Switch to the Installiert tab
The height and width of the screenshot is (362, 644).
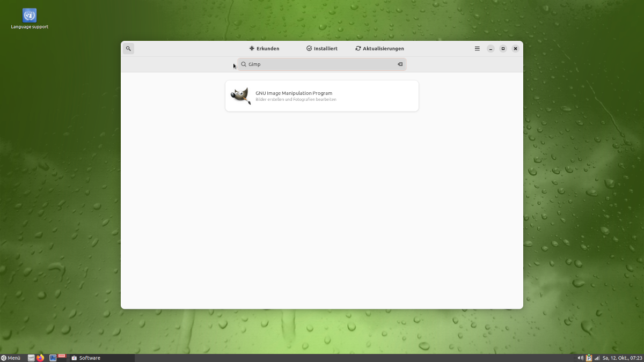(322, 49)
